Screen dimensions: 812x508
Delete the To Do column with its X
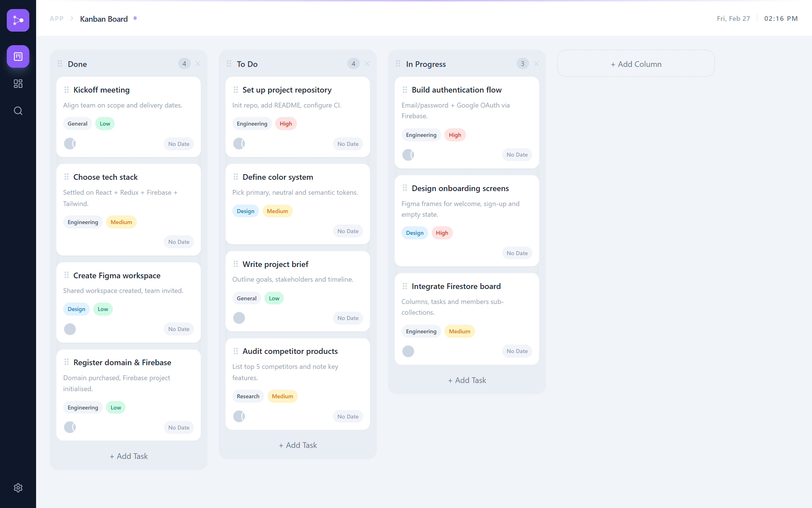point(367,64)
